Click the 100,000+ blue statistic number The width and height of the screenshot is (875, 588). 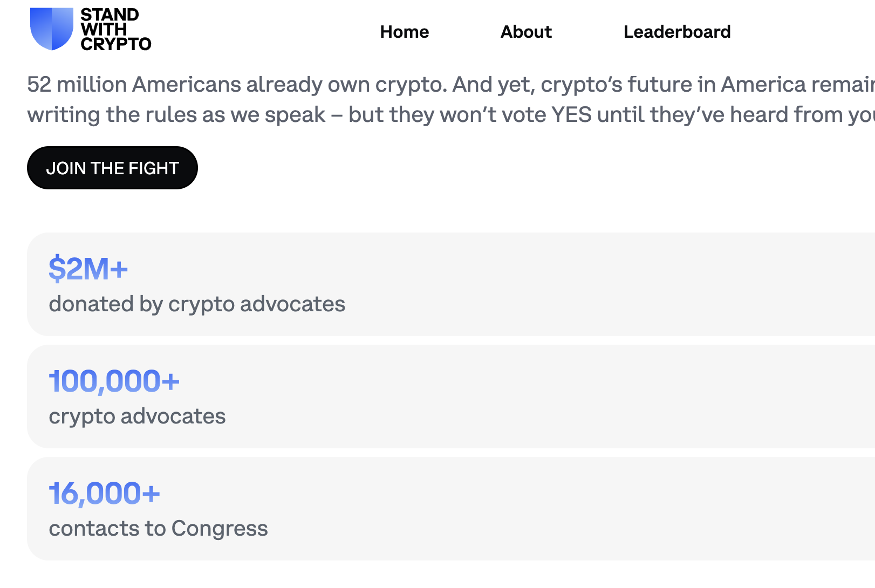pos(114,381)
